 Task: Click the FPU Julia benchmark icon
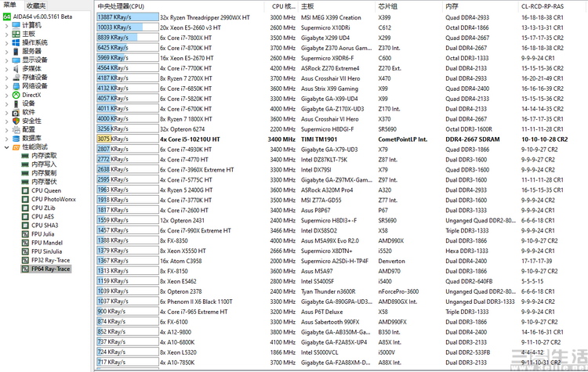pos(25,233)
